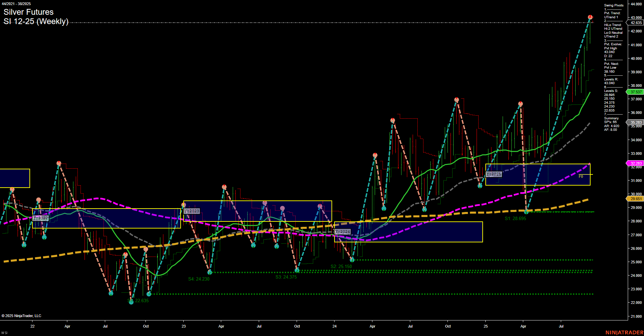Click the F0 level label on the yellow line

point(581,176)
